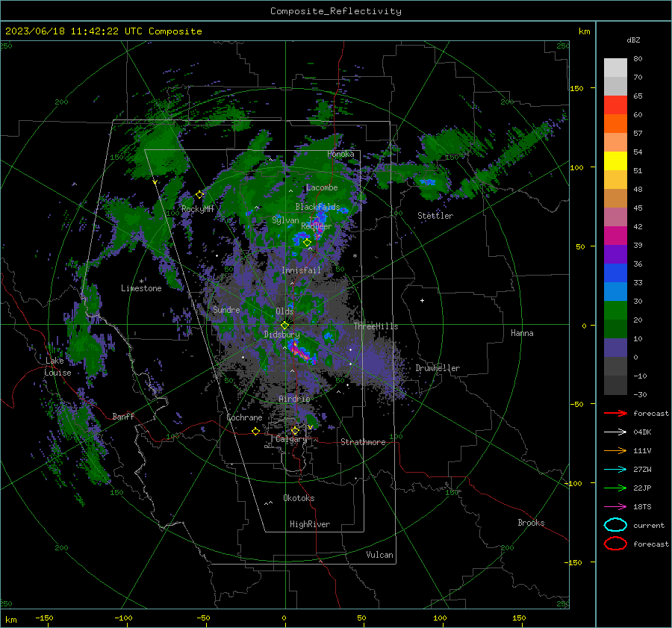Click the Limestone label
This screenshot has width=672, height=628.
141,288
